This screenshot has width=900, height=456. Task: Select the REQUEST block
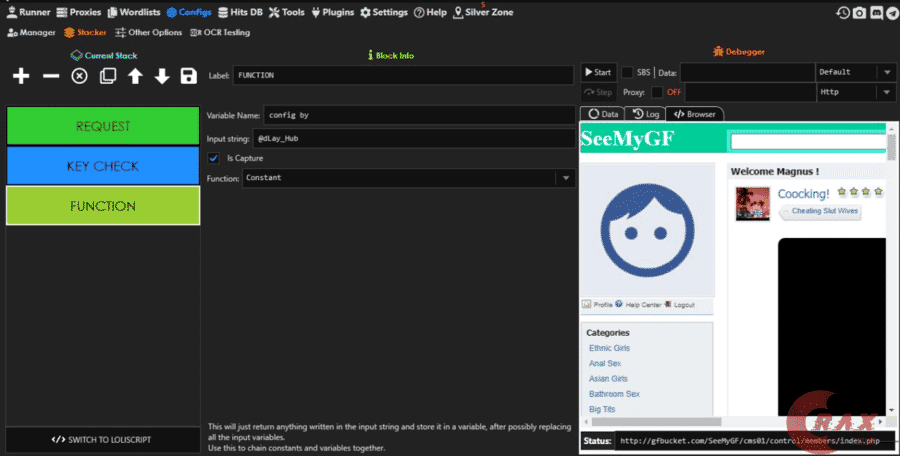pyautogui.click(x=103, y=126)
